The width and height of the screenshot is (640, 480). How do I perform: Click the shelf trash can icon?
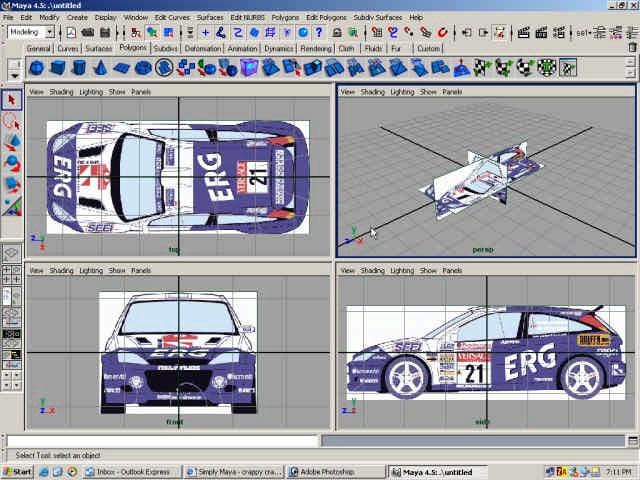click(x=631, y=47)
